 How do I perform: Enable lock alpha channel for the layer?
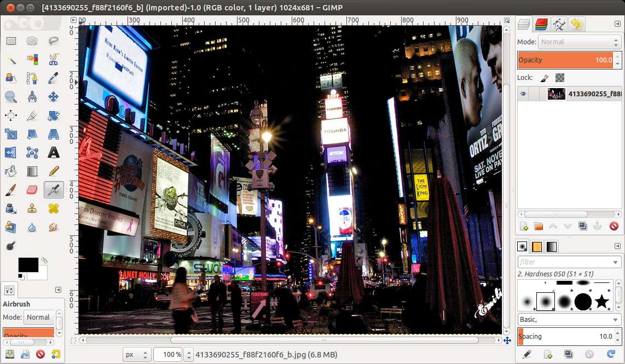559,78
